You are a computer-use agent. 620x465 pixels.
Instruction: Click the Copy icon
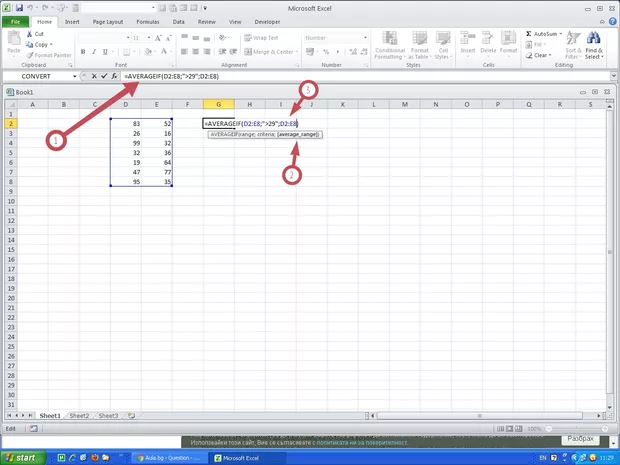tap(29, 45)
